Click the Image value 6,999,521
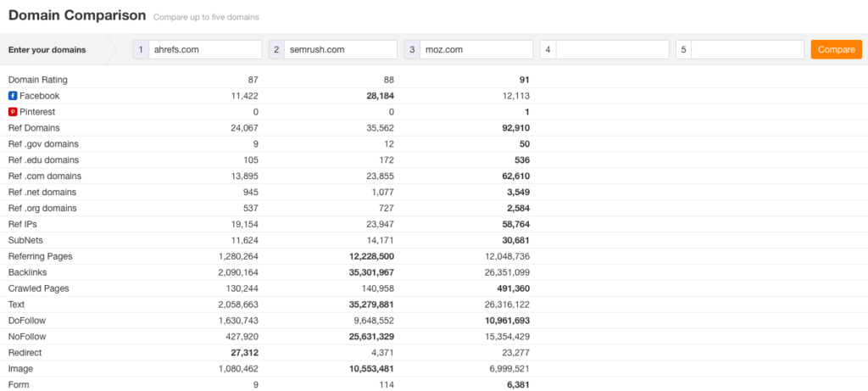The image size is (868, 391). coord(510,369)
